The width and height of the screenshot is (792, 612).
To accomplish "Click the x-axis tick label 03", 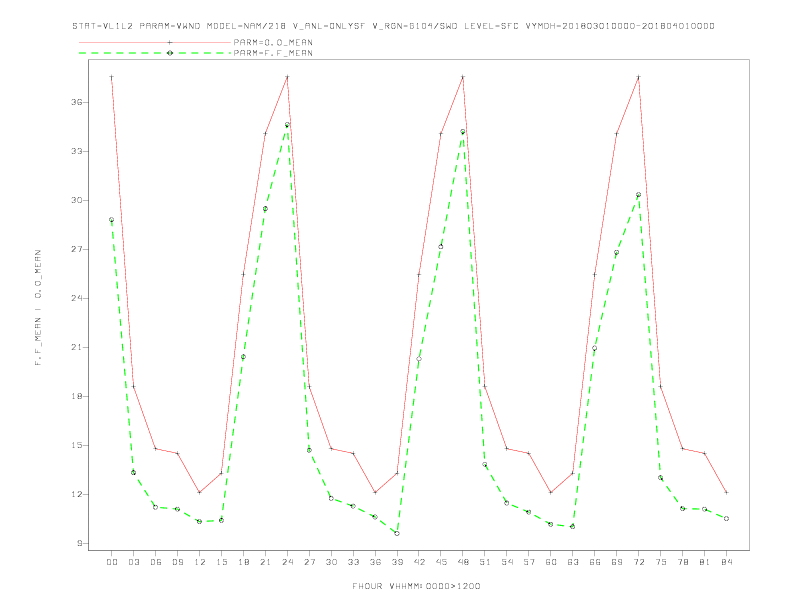I will [x=133, y=562].
